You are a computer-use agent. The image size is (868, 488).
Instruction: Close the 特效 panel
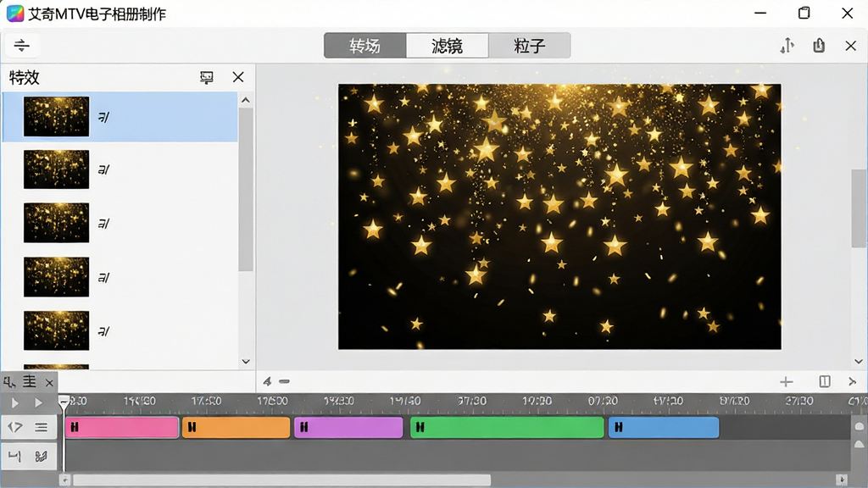tap(238, 77)
